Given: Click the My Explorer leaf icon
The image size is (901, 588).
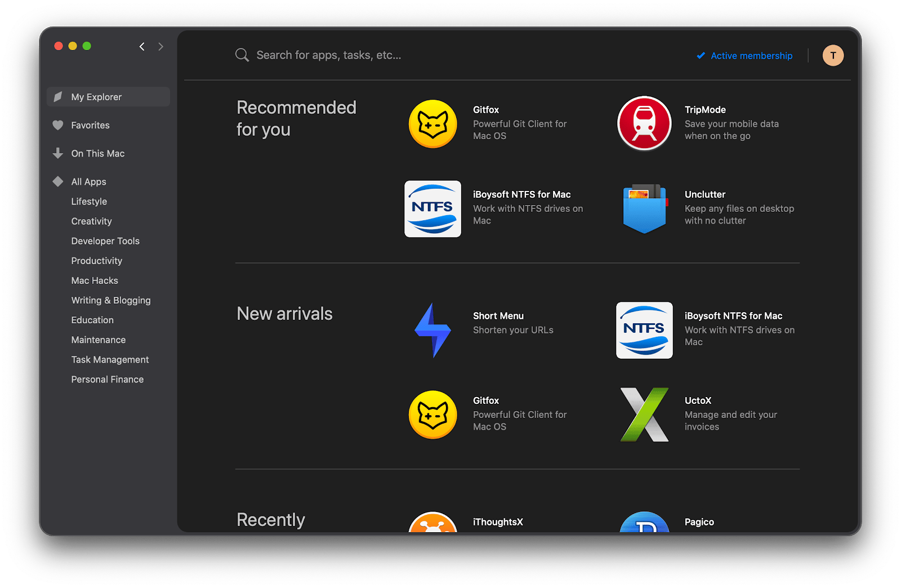Looking at the screenshot, I should click(57, 97).
